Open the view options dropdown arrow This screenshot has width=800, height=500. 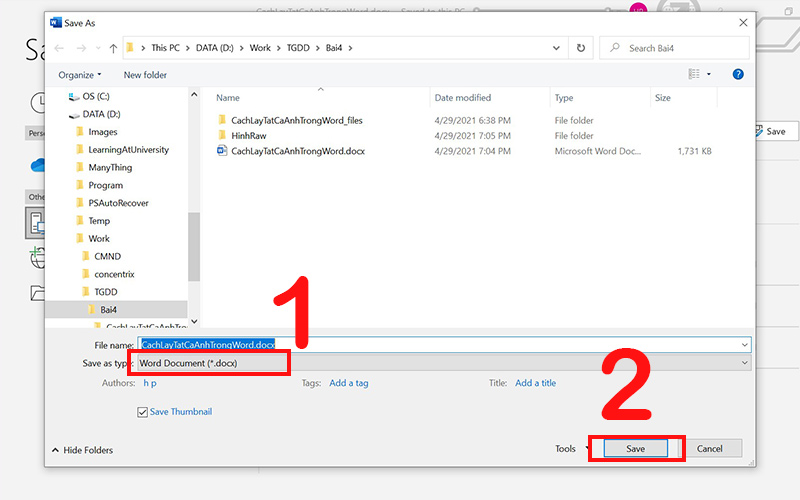(709, 74)
